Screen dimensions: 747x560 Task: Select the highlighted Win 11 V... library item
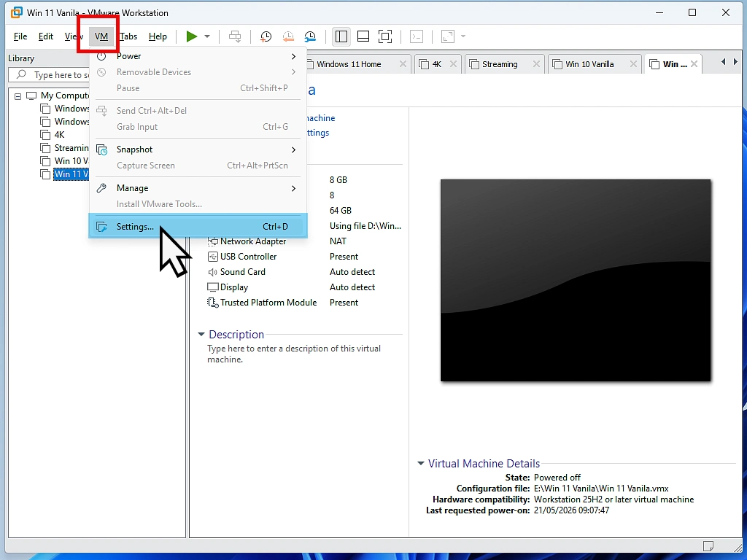[71, 174]
